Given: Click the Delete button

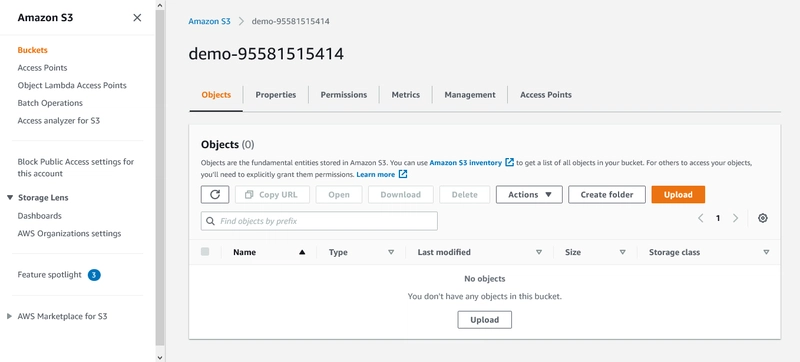Looking at the screenshot, I should (x=464, y=195).
